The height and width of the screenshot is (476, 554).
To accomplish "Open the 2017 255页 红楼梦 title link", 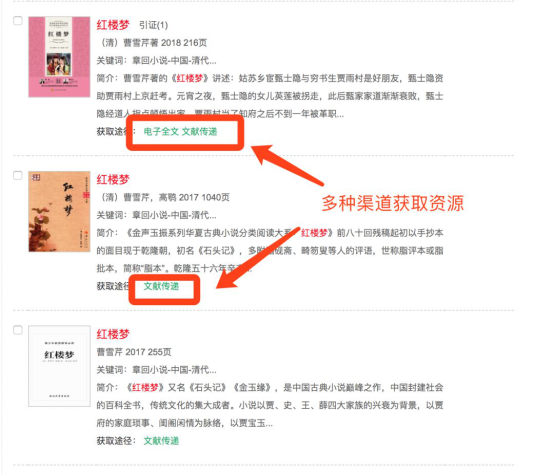I will pyautogui.click(x=113, y=334).
